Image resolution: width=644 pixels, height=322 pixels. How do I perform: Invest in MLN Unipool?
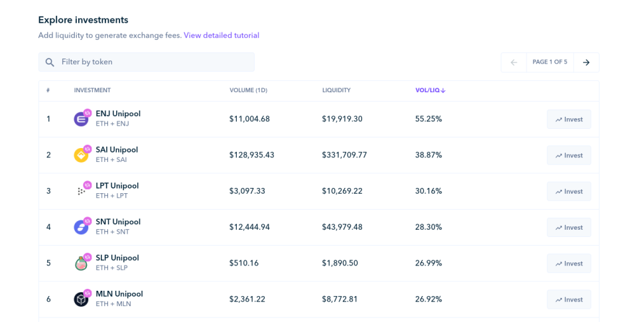click(x=569, y=299)
